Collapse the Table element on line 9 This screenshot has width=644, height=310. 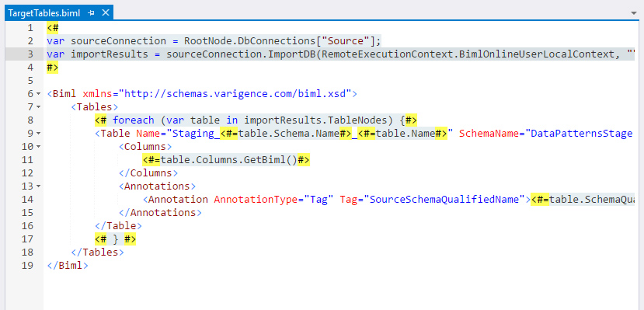coord(38,134)
